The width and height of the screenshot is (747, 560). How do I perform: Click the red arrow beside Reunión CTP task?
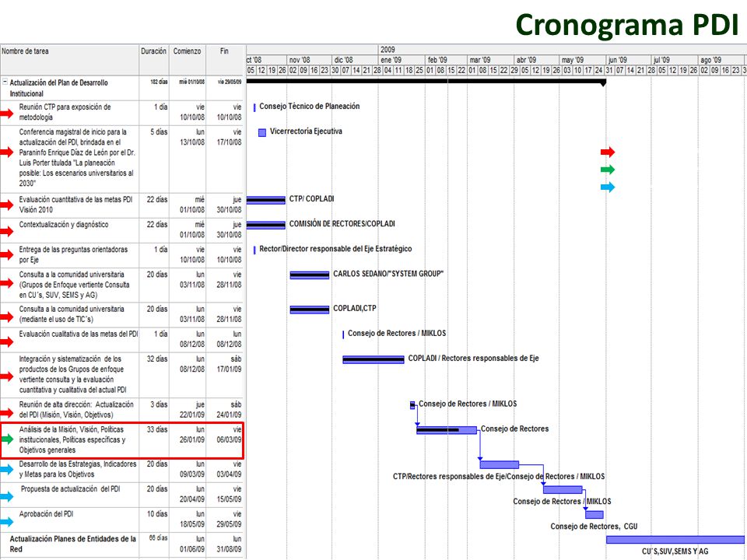7,114
